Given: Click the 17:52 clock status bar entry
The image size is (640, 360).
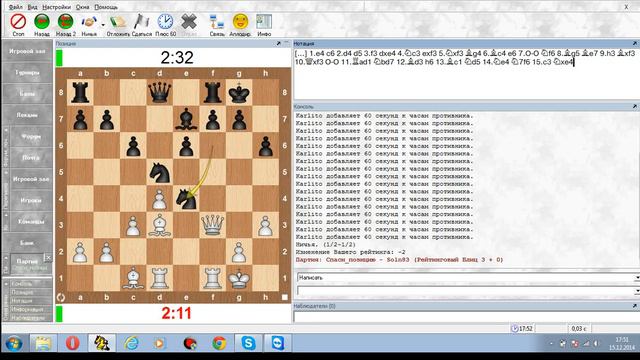Looking at the screenshot, I should coord(522,329).
